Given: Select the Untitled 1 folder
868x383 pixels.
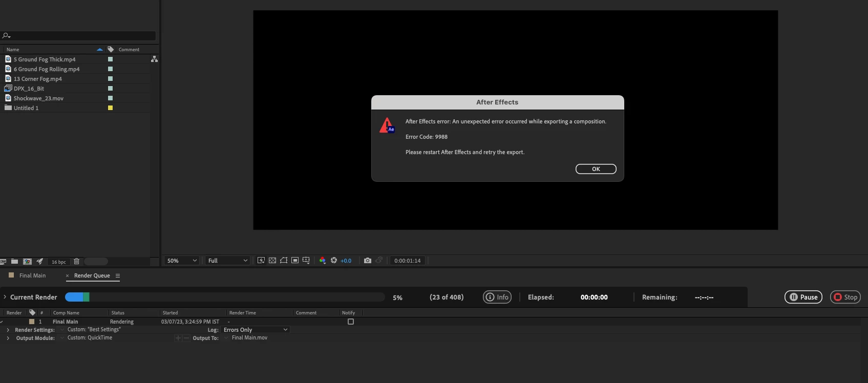Looking at the screenshot, I should 26,108.
